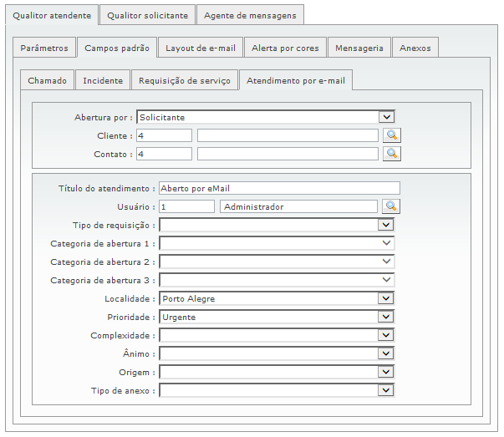Switch to the Incidente sub-tab

pos(103,81)
